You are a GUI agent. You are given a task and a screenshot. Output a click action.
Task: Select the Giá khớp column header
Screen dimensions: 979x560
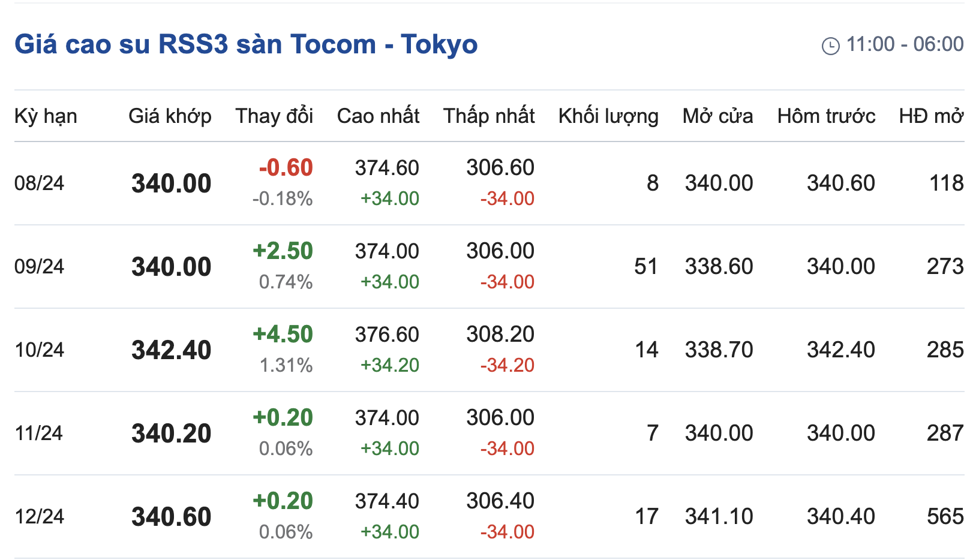[170, 116]
